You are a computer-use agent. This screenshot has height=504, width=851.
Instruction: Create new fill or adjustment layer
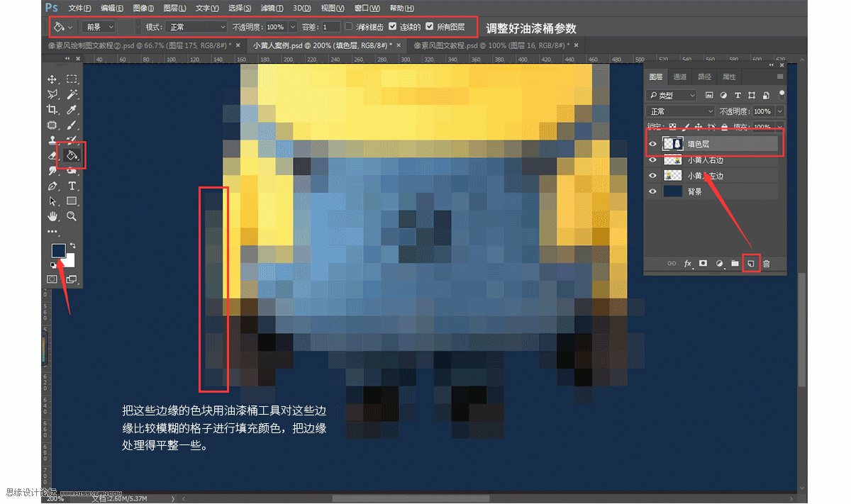click(720, 264)
